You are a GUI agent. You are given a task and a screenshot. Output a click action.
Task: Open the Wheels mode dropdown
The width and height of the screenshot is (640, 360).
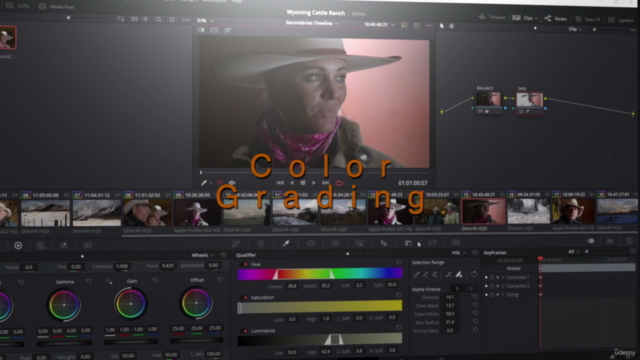click(203, 255)
